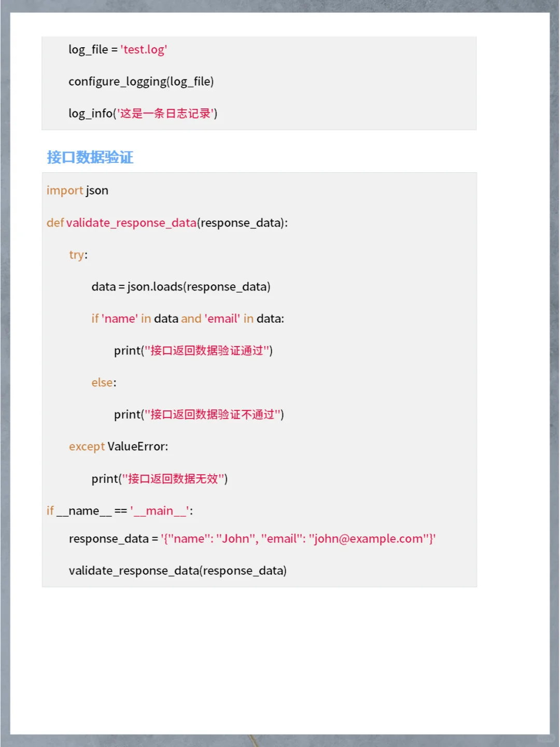Click the except ValueError line
560x747 pixels.
coord(118,446)
